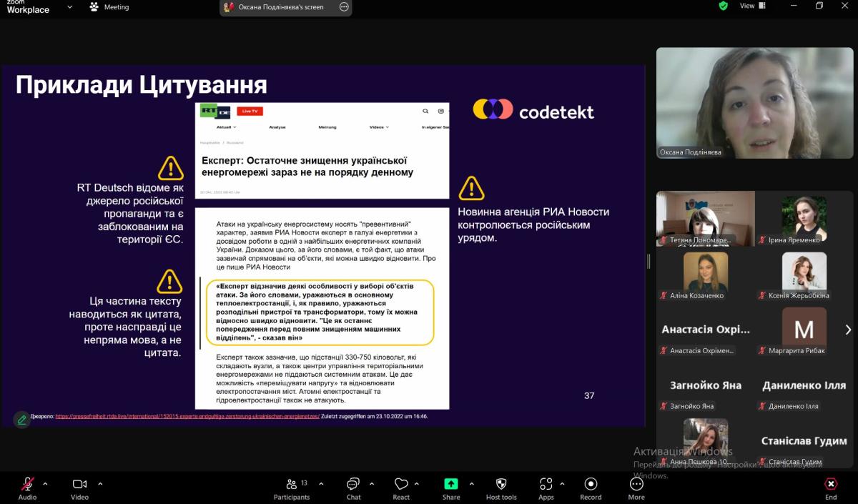Viewport: 858px width, 504px height.
Task: Click the Instagram icon in RT header
Action: point(441,112)
